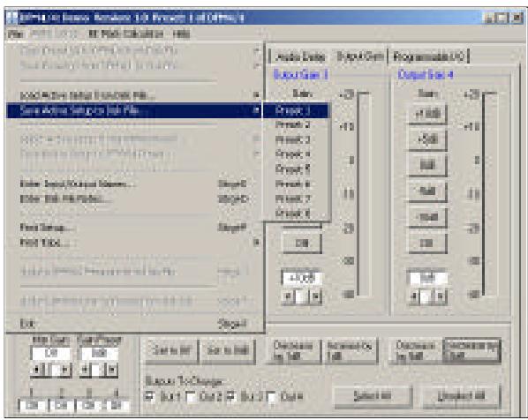528x420 pixels.
Task: Switch to the Audio Delay tab
Action: (x=300, y=56)
